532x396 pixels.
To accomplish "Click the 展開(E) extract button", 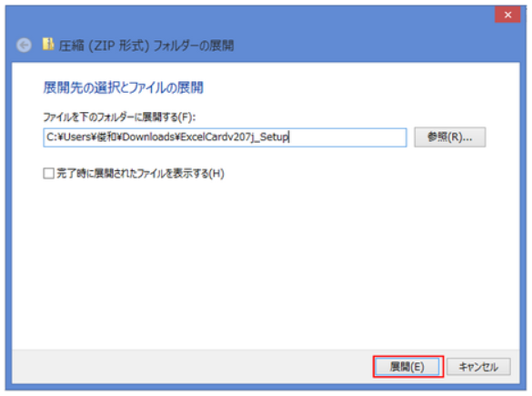I will pos(407,367).
